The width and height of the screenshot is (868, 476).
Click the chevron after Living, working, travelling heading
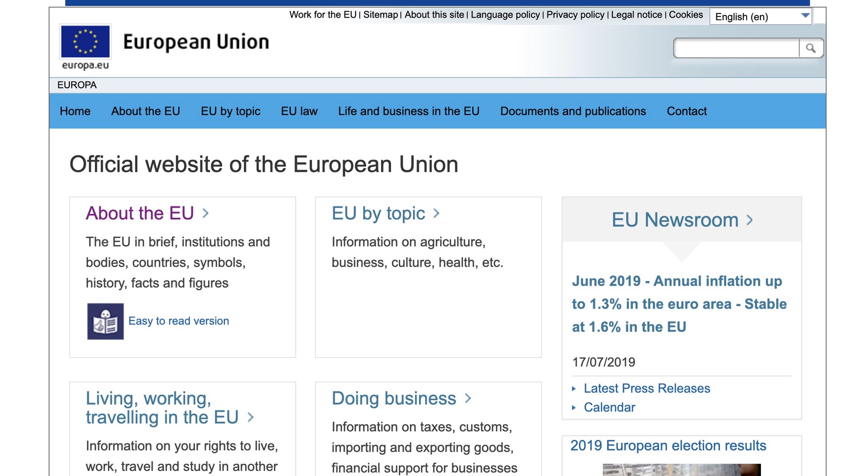251,417
